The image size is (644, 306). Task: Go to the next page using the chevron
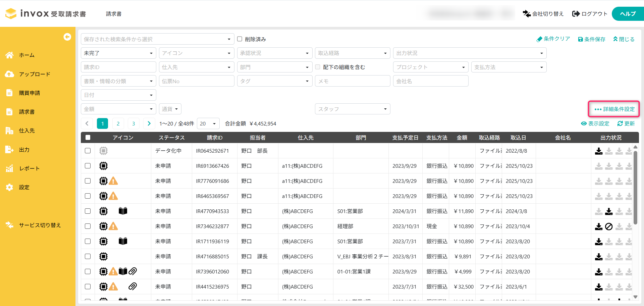(149, 123)
